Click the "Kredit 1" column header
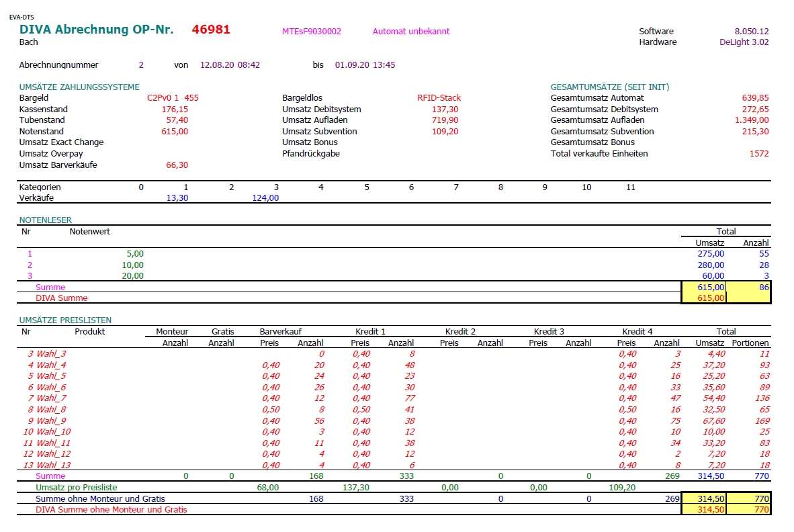The width and height of the screenshot is (794, 532). click(370, 332)
